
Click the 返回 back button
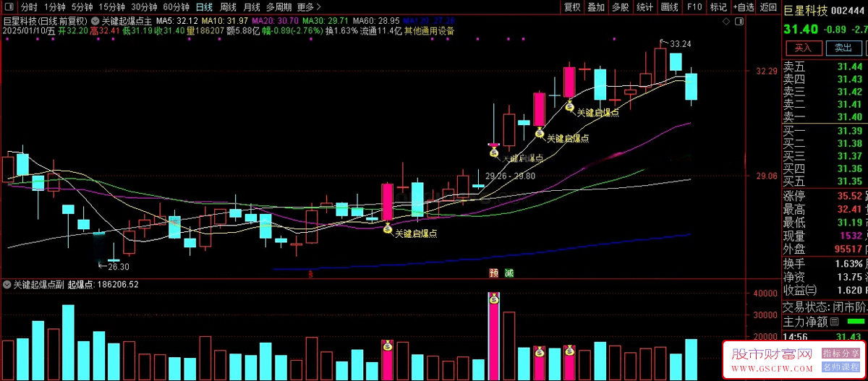pos(768,7)
